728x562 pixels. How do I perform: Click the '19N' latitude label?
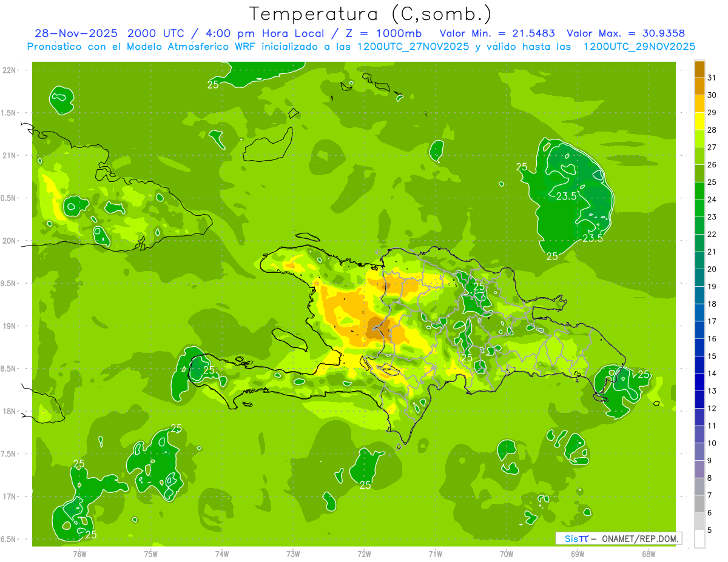point(10,326)
